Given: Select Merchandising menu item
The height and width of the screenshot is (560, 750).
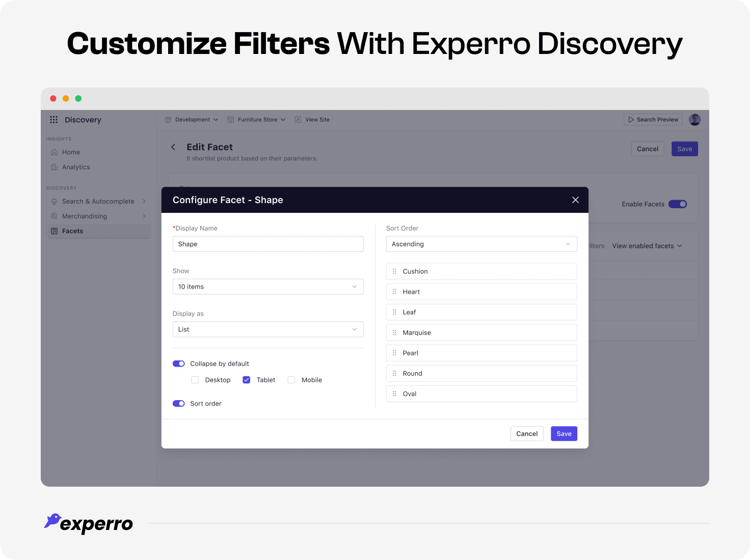Looking at the screenshot, I should click(98, 216).
